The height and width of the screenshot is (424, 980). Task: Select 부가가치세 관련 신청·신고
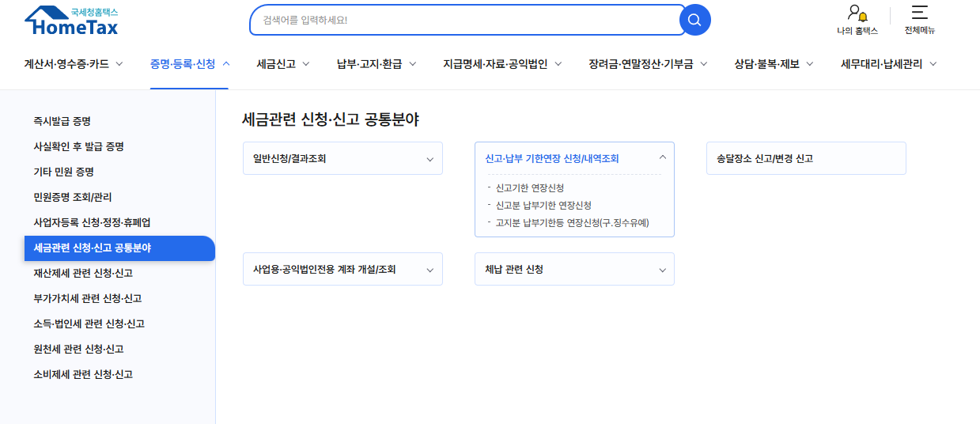(88, 298)
